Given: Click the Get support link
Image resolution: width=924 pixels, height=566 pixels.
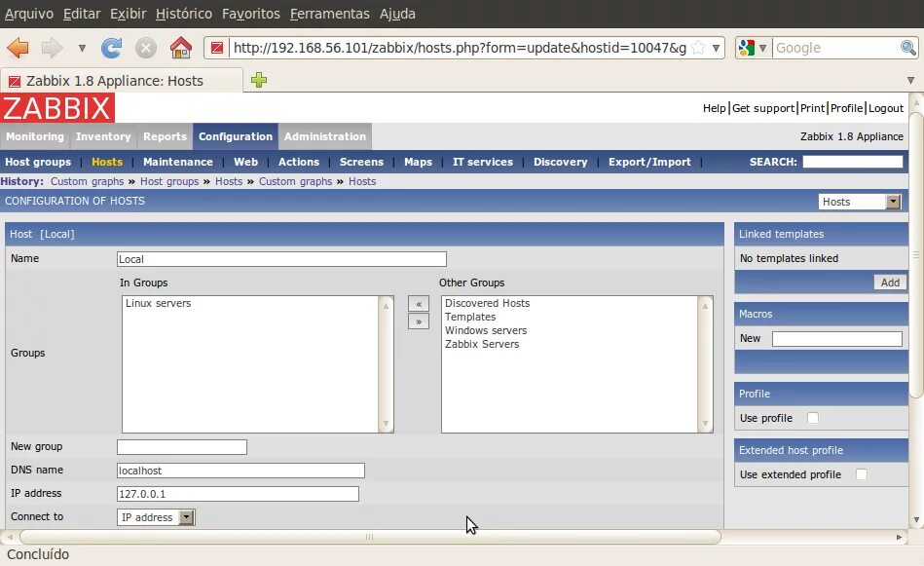Looking at the screenshot, I should coord(763,108).
